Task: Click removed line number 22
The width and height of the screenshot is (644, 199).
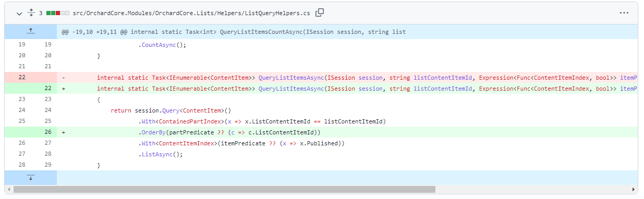Action: (21, 78)
